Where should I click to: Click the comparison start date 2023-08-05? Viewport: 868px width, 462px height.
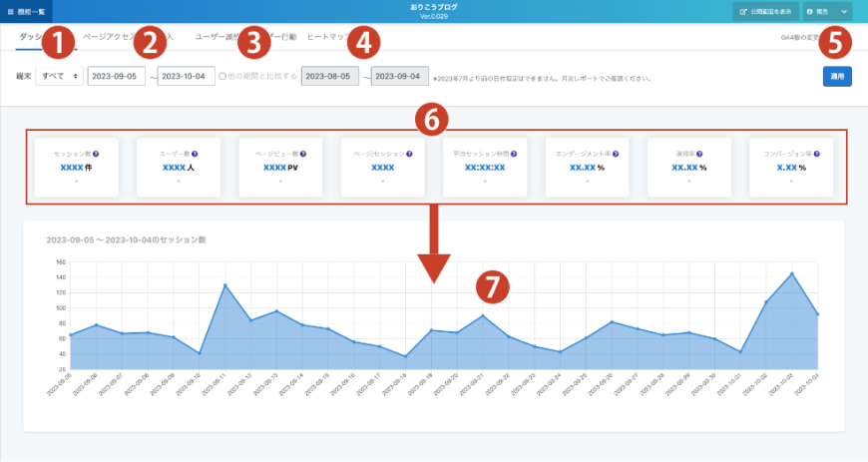tap(328, 77)
